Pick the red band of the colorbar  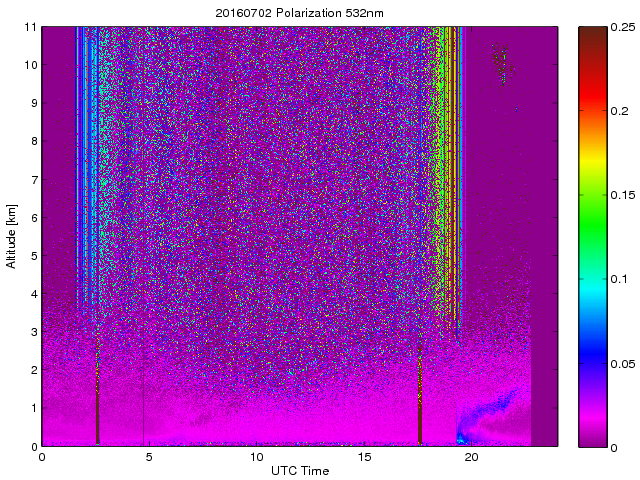click(595, 110)
